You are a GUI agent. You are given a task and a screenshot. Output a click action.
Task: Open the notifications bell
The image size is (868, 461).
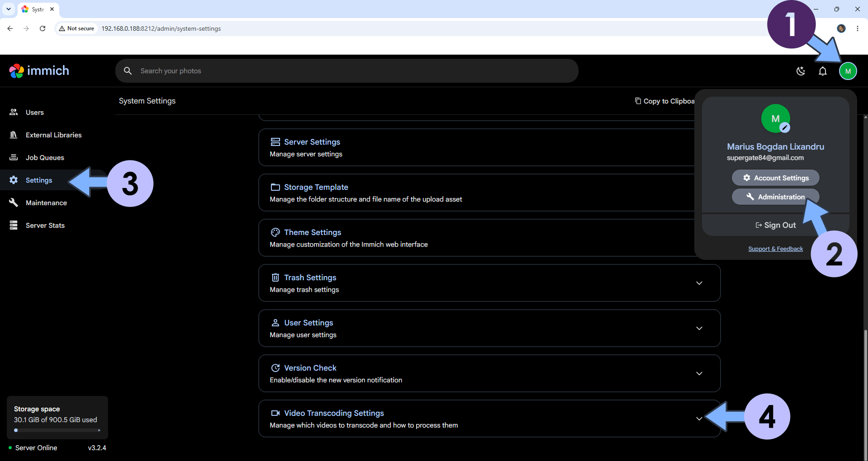[823, 71]
